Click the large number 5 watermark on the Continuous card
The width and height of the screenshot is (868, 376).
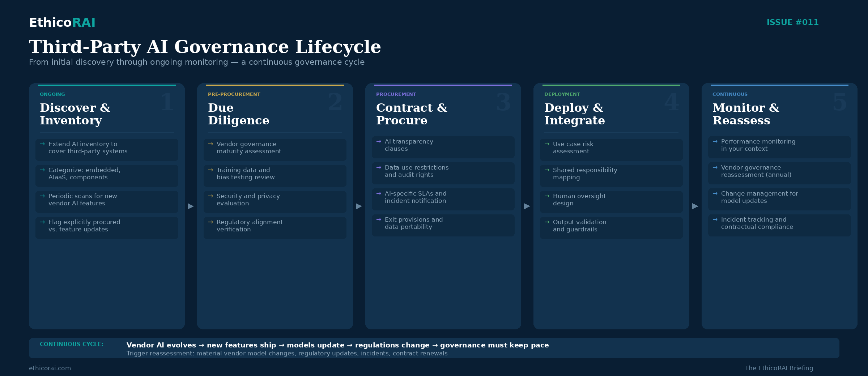pyautogui.click(x=839, y=103)
